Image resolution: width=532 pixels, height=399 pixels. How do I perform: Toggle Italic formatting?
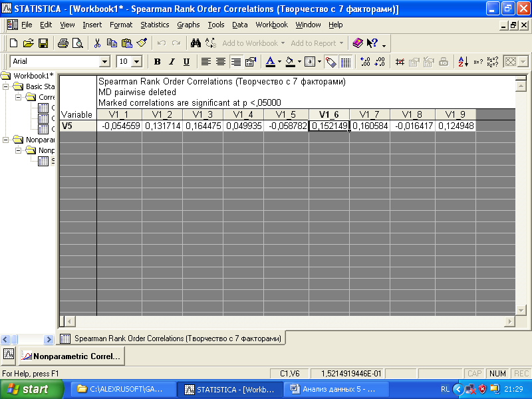pyautogui.click(x=172, y=62)
